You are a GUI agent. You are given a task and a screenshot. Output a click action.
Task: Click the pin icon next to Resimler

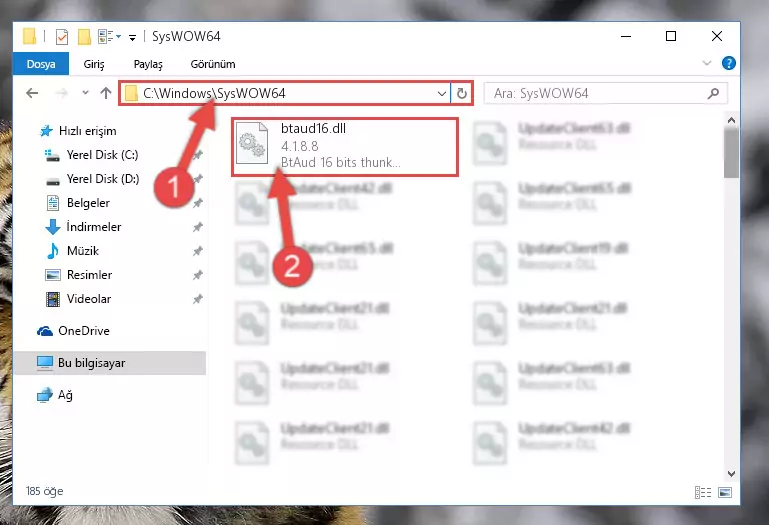[198, 275]
